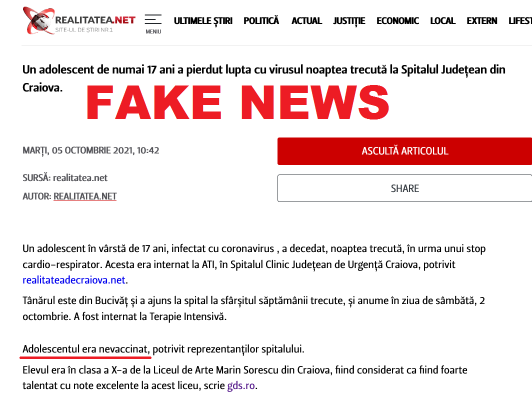Click the SHARE button

(x=405, y=188)
